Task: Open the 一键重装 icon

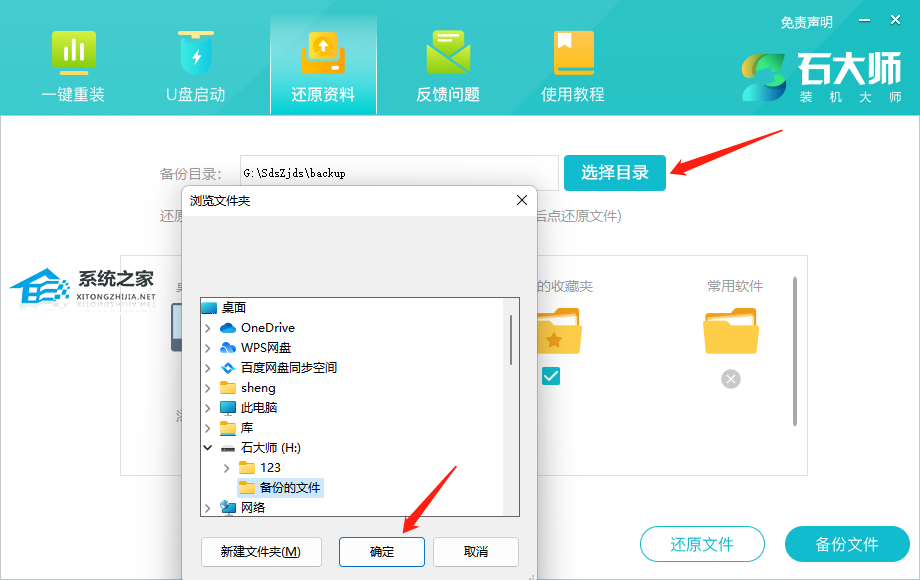Action: 73,53
